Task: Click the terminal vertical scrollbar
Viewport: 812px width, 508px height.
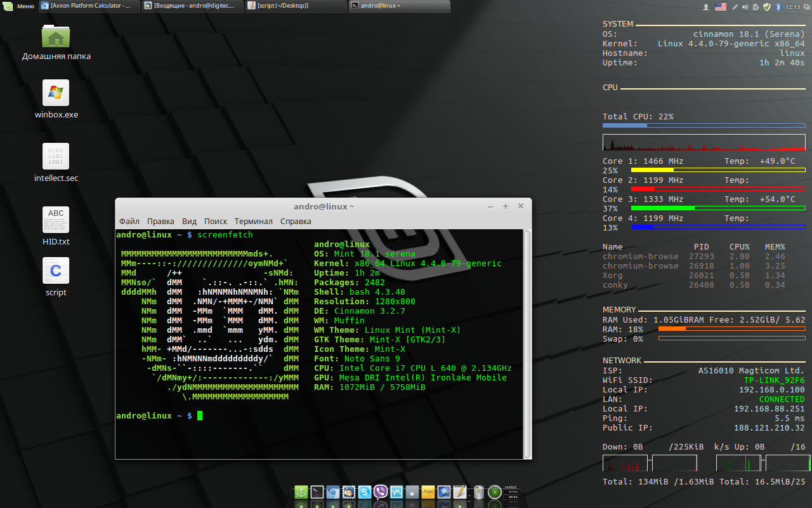Action: [x=527, y=343]
